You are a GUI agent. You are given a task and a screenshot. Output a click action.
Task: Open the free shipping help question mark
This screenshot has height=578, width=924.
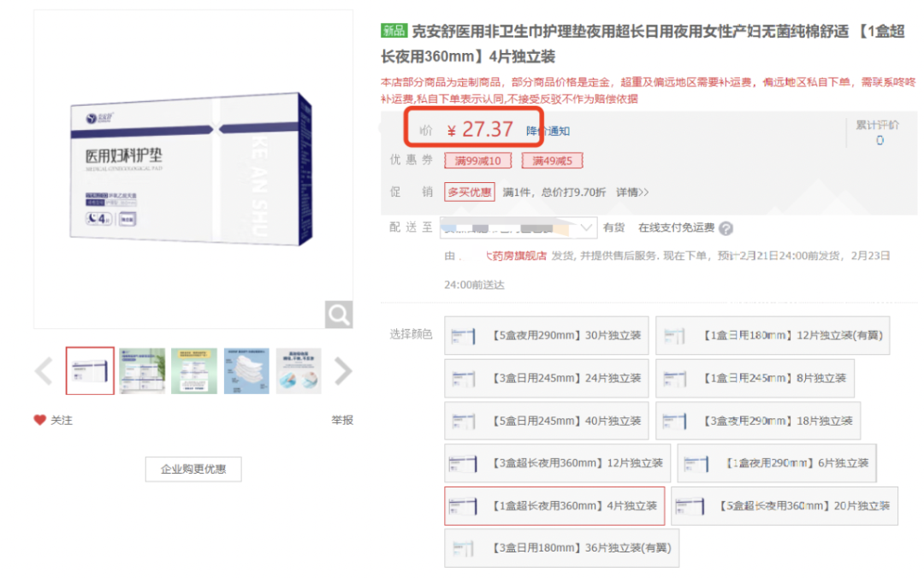pos(726,228)
